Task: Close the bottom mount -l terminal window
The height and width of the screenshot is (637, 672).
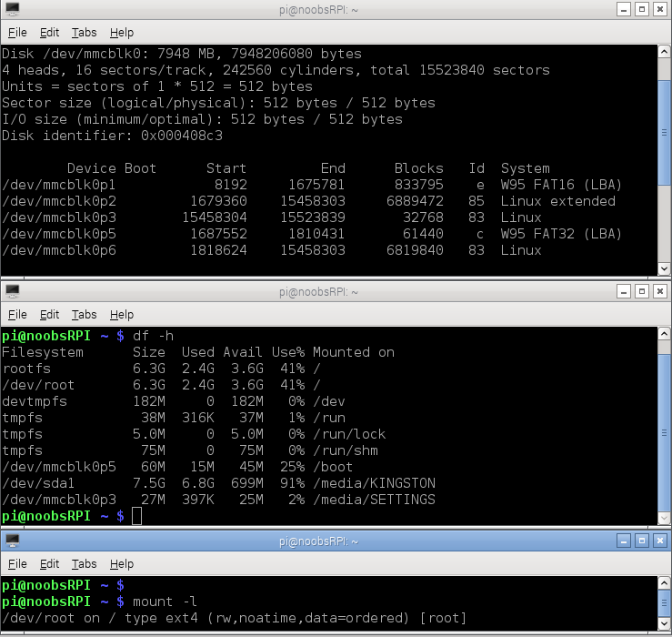Action: [660, 541]
